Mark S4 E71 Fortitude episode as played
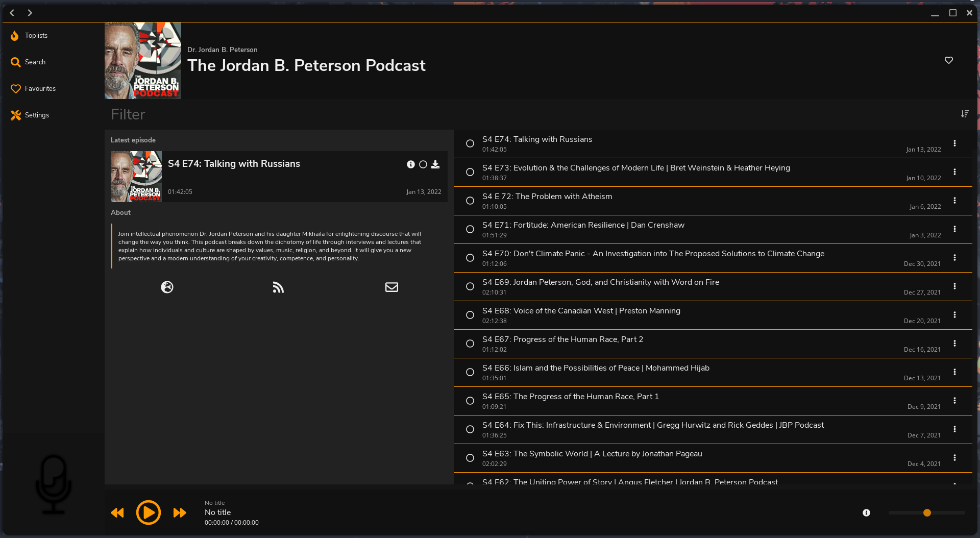 470,230
